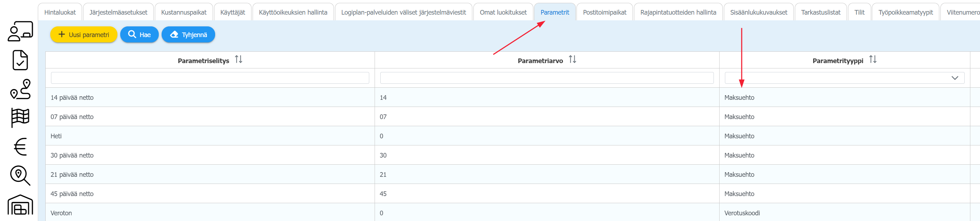Screen dimensions: 980x221
Task: Click the Parametriarvo value 07
Action: [x=383, y=117]
